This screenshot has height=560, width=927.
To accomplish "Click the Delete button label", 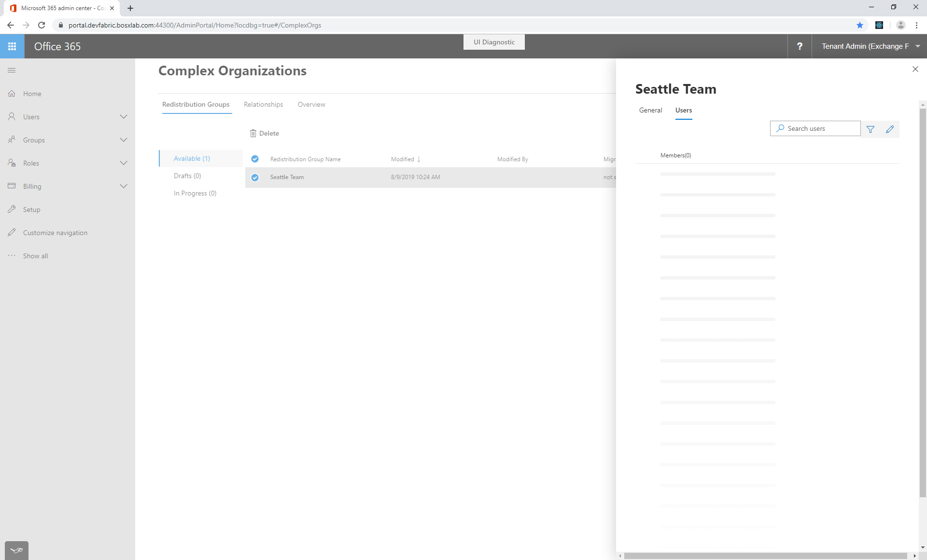I will [269, 133].
